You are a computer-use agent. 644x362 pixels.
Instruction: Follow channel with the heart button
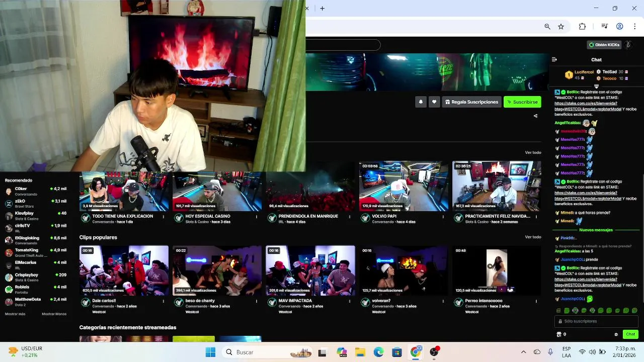click(x=434, y=102)
